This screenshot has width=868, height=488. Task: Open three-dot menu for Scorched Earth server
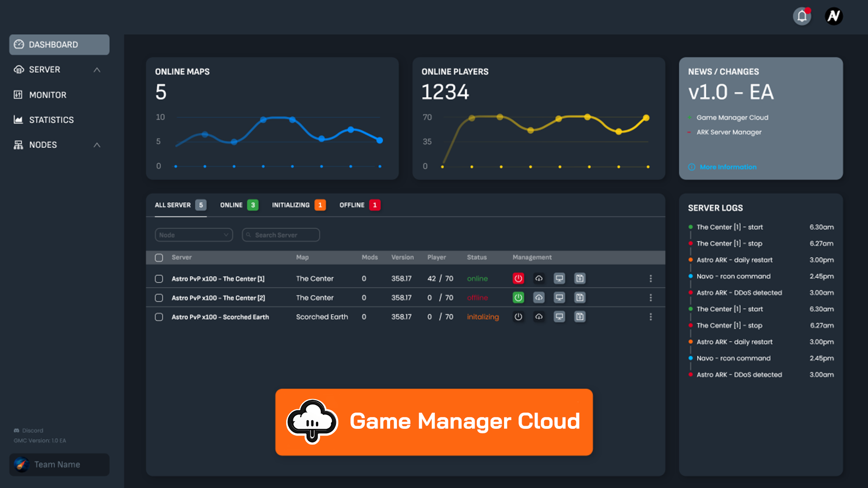pos(651,317)
